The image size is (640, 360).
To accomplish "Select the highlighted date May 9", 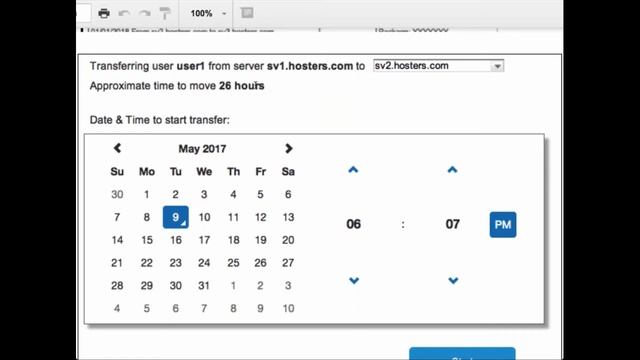I will (176, 217).
